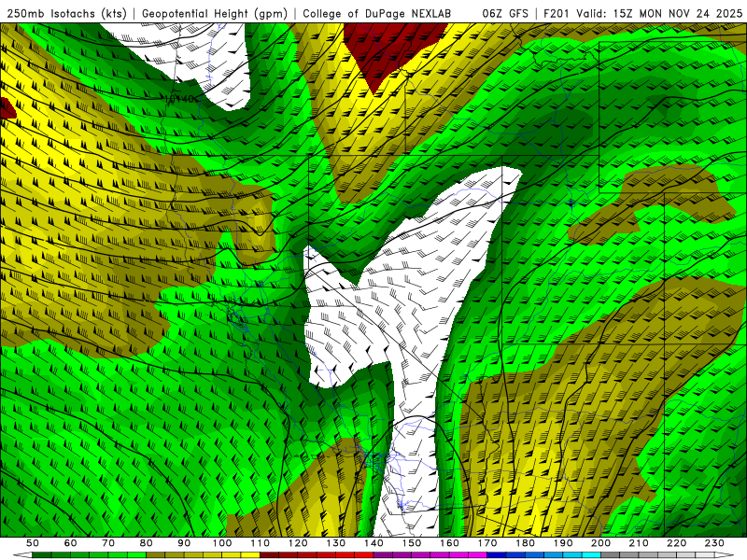The height and width of the screenshot is (560, 747).
Task: Click the '100' value on the color scale
Action: 222,543
